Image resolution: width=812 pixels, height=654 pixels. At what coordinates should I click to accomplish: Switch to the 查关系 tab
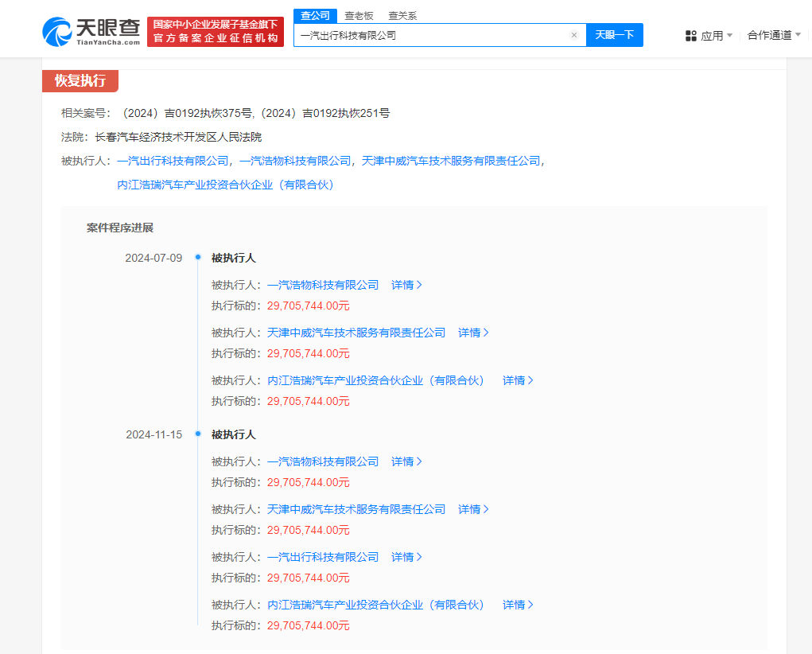point(402,16)
